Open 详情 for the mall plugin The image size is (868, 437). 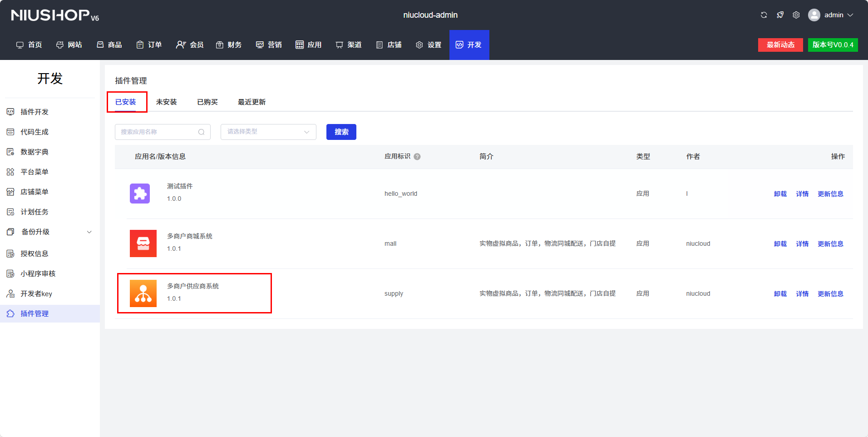pos(802,244)
